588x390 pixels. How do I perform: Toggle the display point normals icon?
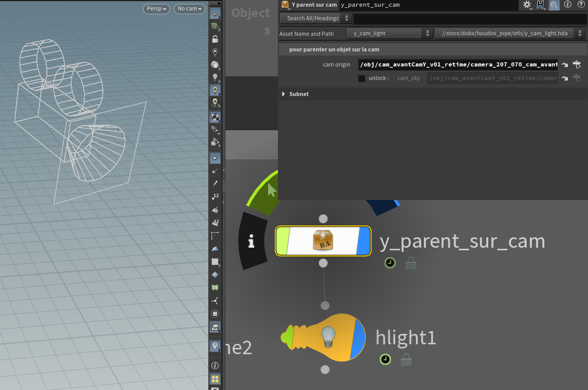click(x=215, y=171)
